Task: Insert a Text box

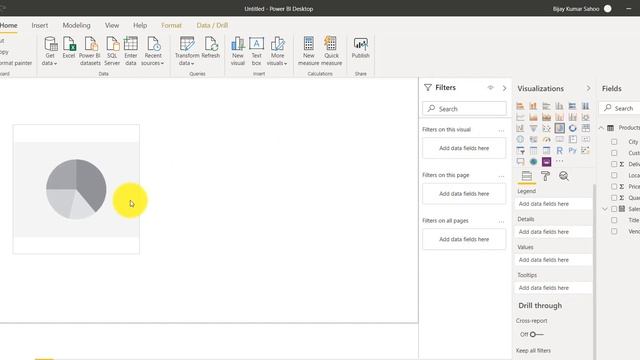Action: 256,51
